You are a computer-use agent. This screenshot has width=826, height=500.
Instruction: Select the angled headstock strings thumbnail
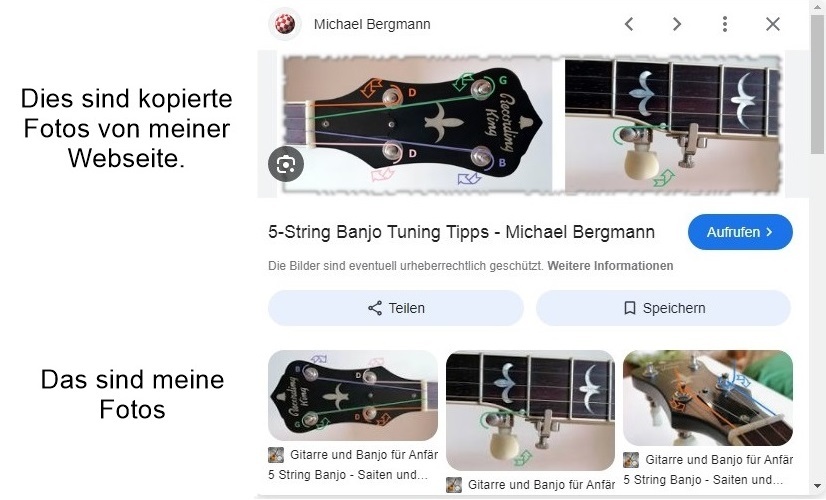click(707, 398)
